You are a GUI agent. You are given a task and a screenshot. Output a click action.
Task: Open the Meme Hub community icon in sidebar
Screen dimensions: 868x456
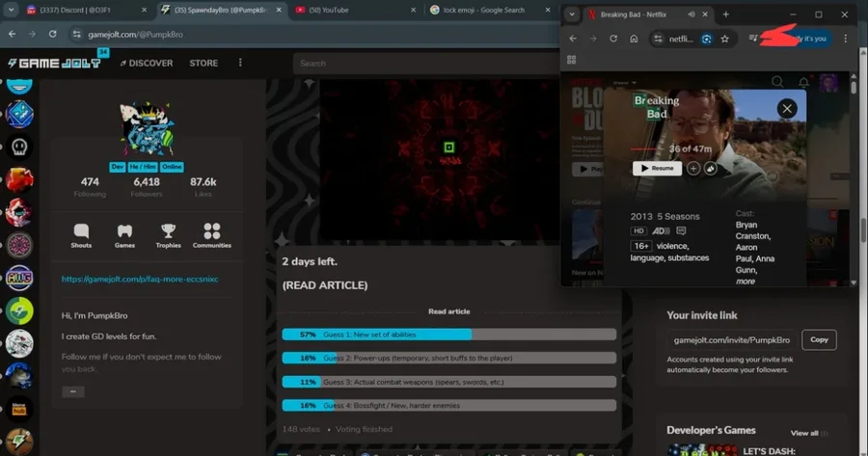coord(19,409)
